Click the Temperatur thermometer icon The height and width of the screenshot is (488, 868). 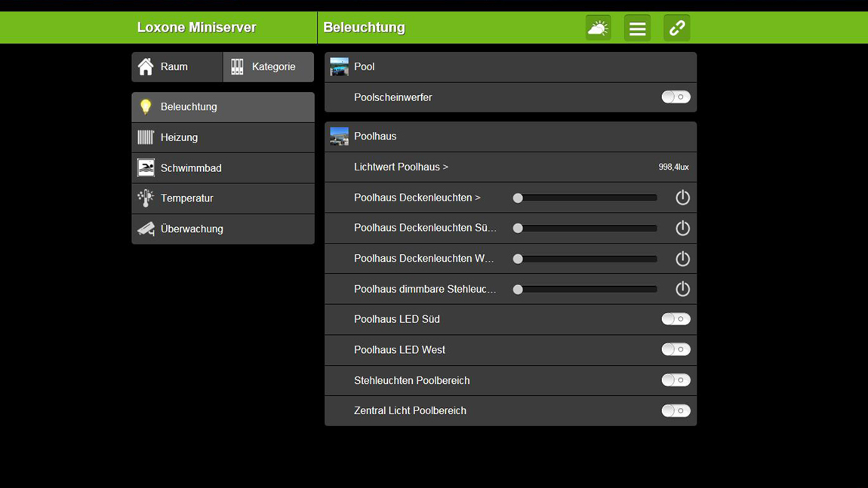click(146, 198)
